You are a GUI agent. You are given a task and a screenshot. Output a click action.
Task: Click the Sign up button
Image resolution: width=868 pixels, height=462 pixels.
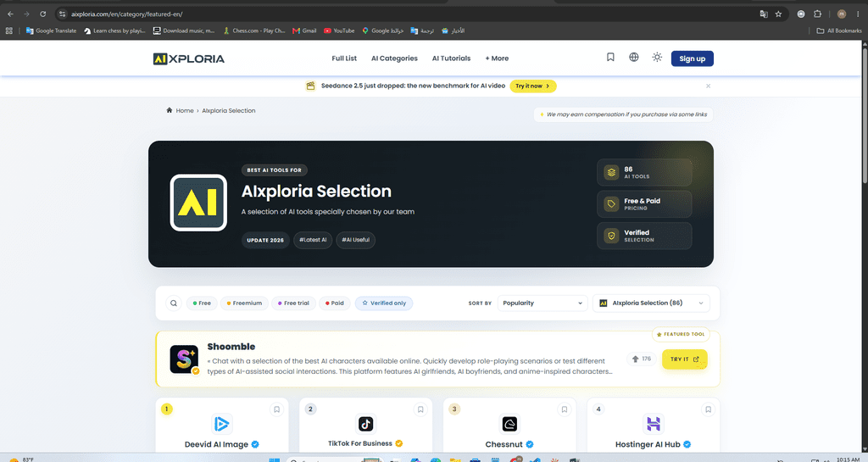692,58
